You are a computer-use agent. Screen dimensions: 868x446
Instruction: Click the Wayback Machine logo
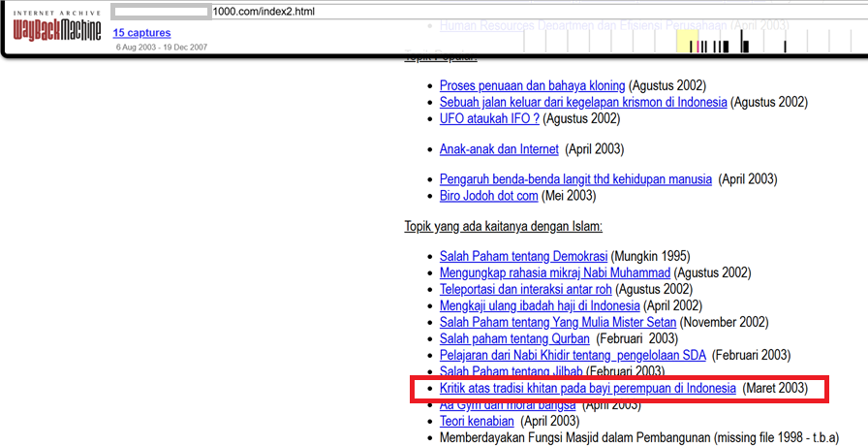pyautogui.click(x=54, y=29)
